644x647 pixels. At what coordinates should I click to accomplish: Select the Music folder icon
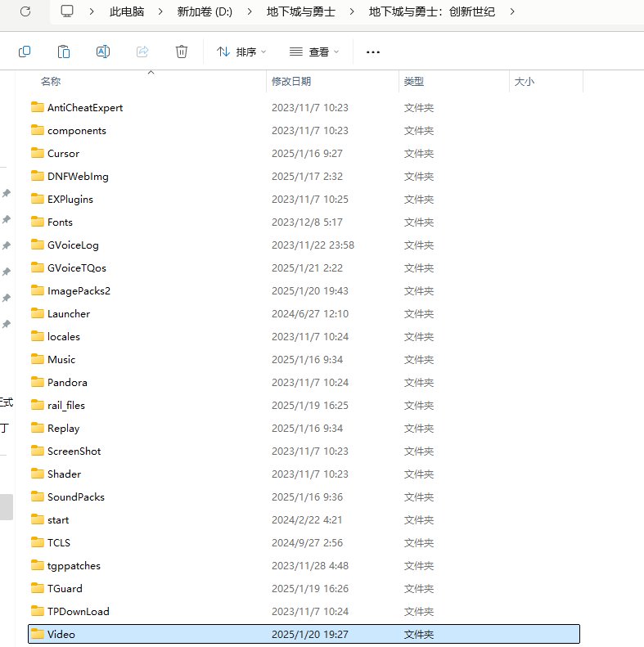click(38, 359)
